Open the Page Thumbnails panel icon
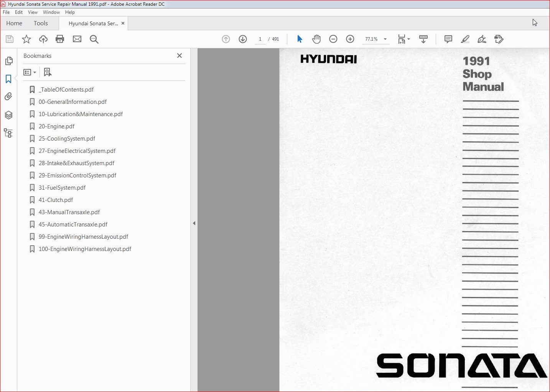550x392 pixels. click(8, 61)
